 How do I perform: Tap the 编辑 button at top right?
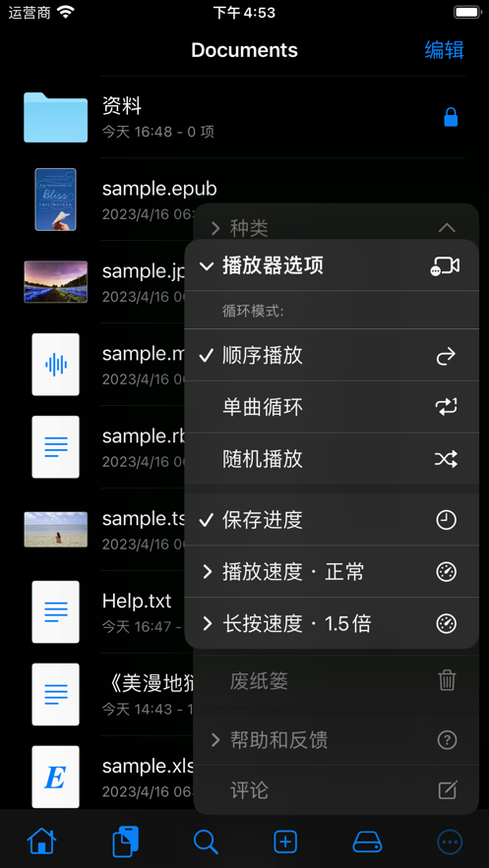coord(444,50)
